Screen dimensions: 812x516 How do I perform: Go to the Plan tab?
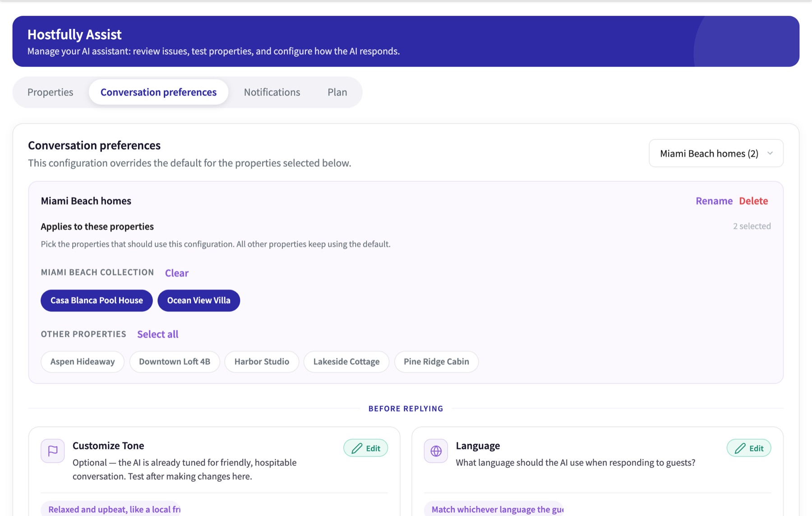[337, 92]
